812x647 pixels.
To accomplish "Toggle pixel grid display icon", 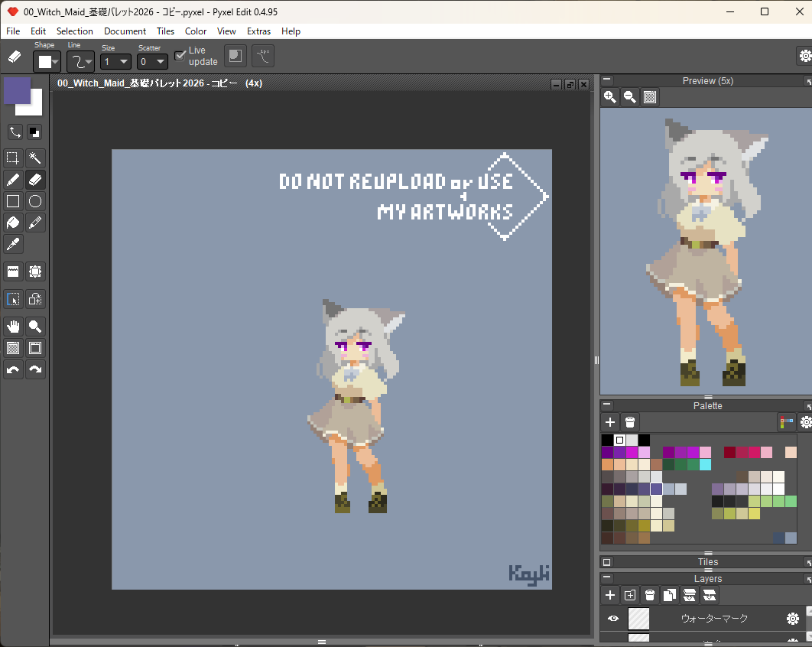I will [x=13, y=348].
